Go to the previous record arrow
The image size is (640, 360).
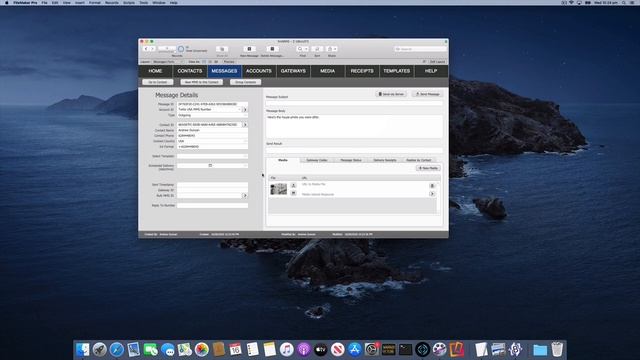(x=146, y=49)
